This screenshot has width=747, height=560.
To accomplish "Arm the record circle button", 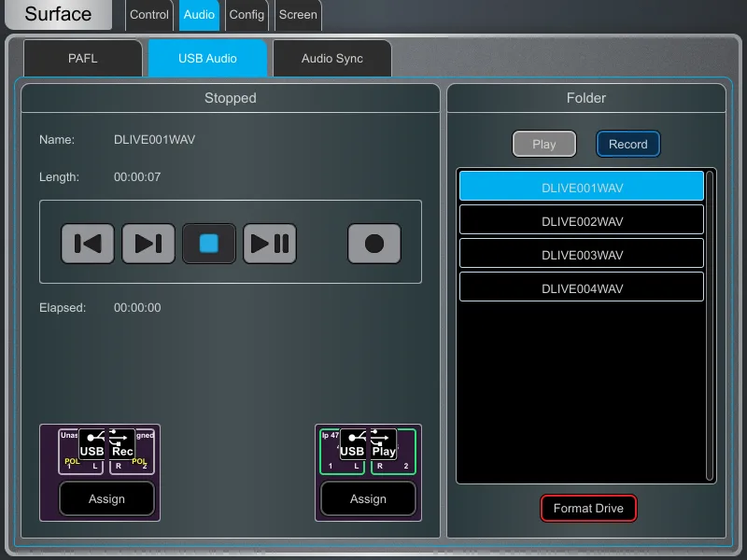I will click(374, 244).
